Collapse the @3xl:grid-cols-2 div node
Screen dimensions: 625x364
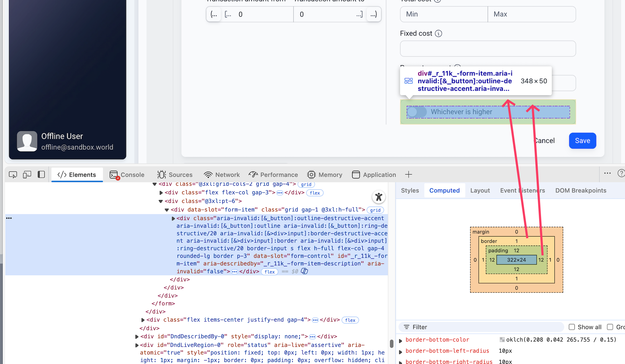pyautogui.click(x=155, y=184)
